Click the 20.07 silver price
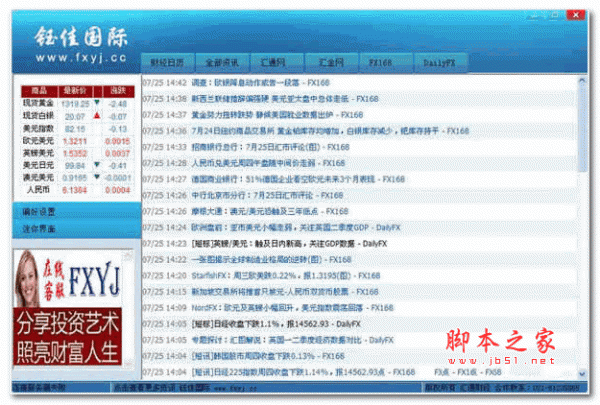The image size is (600, 405). coord(75,117)
